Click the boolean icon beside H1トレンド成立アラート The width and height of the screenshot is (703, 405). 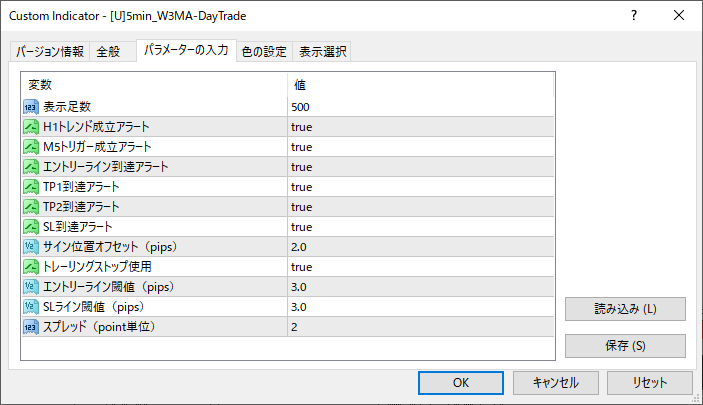coord(31,127)
